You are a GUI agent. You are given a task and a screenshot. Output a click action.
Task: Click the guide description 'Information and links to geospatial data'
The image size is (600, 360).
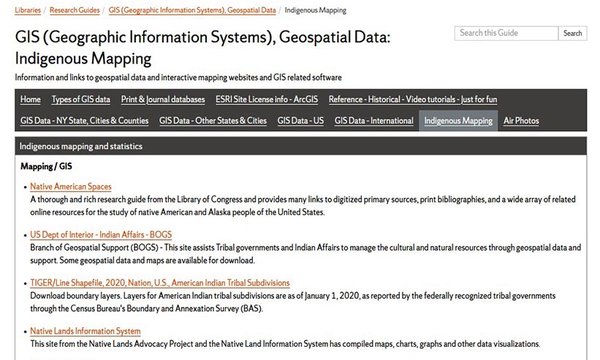tap(178, 78)
